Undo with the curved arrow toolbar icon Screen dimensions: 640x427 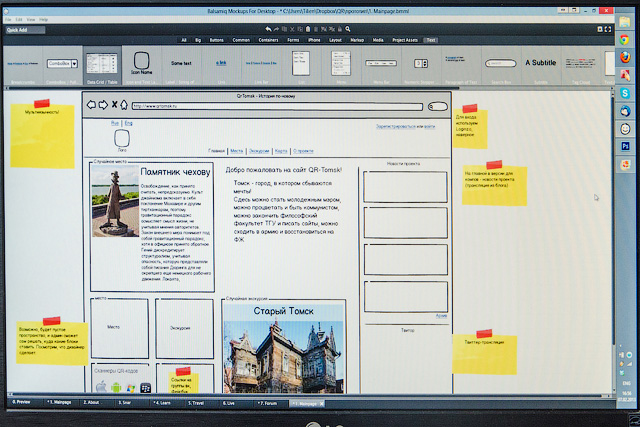tap(268, 29)
